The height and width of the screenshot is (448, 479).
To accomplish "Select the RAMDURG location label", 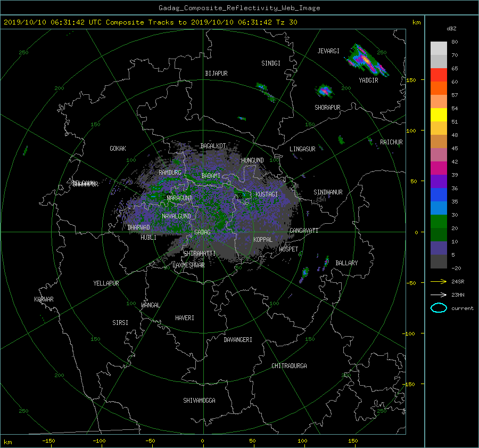I will click(x=170, y=173).
